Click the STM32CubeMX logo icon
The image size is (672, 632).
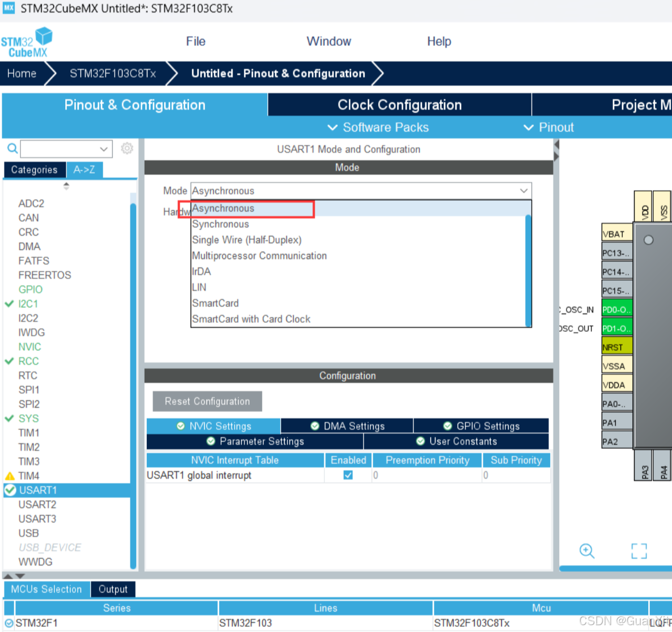click(x=27, y=42)
